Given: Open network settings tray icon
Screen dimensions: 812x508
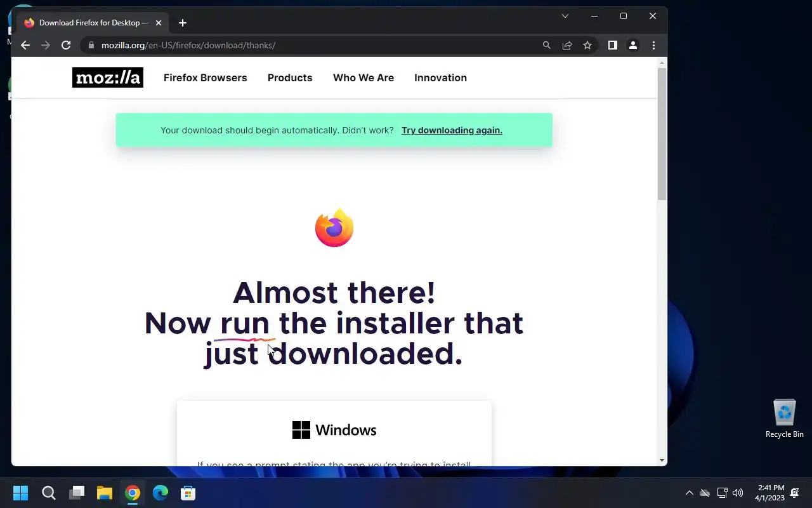Looking at the screenshot, I should pyautogui.click(x=722, y=493).
